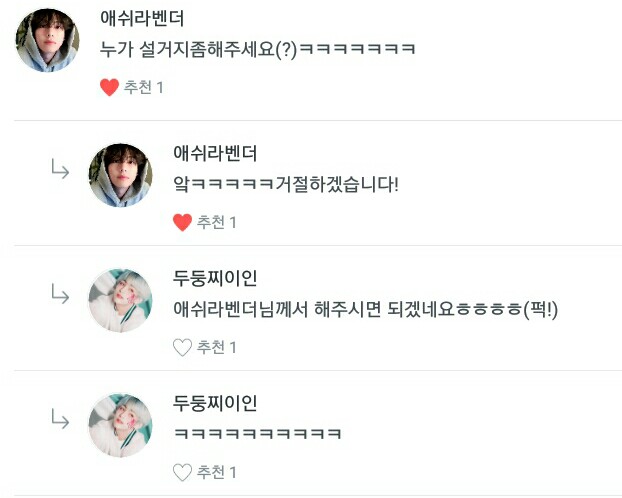The image size is (622, 498).
Task: Like the ㅋㅋㅋㅋㅋㅋㅋㅋㅋㅋ reply with heart outline
Action: point(182,472)
